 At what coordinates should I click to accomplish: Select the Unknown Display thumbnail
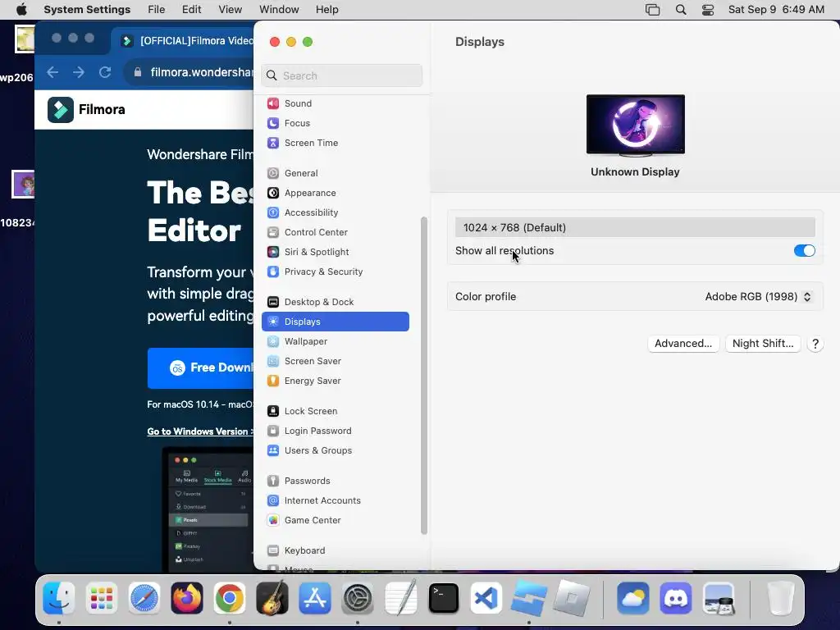[636, 126]
